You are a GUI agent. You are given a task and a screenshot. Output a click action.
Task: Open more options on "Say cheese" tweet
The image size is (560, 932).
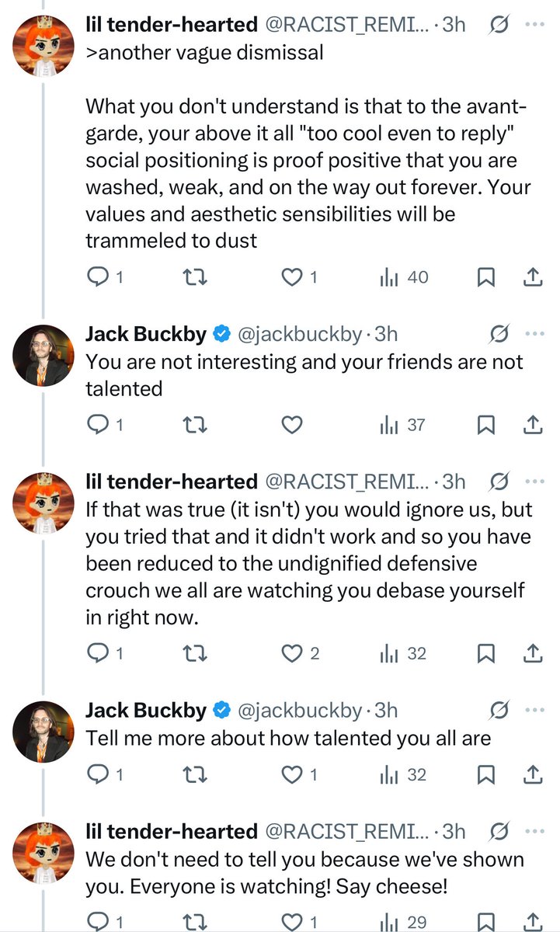coord(535,832)
